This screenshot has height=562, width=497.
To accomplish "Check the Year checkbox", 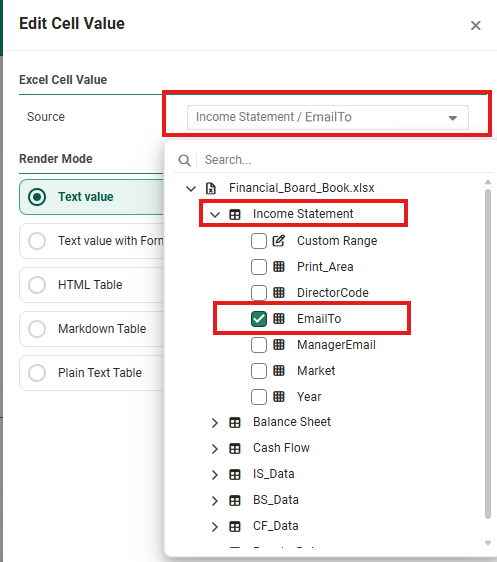I will pos(259,397).
